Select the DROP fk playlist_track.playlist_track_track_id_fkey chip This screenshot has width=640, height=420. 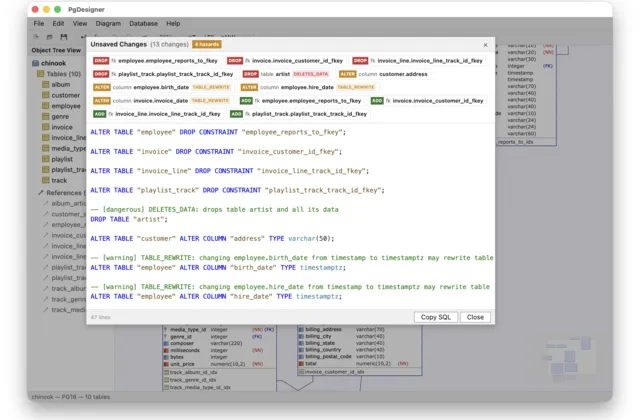click(x=164, y=74)
